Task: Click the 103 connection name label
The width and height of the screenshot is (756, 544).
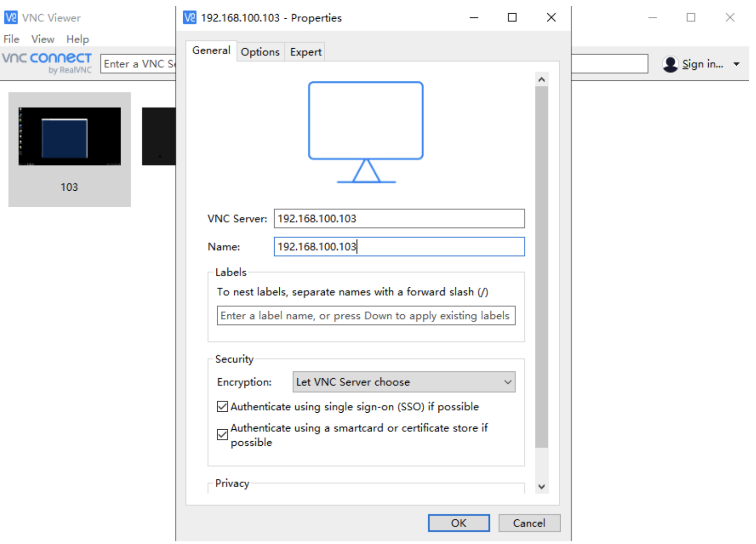Action: coord(69,187)
